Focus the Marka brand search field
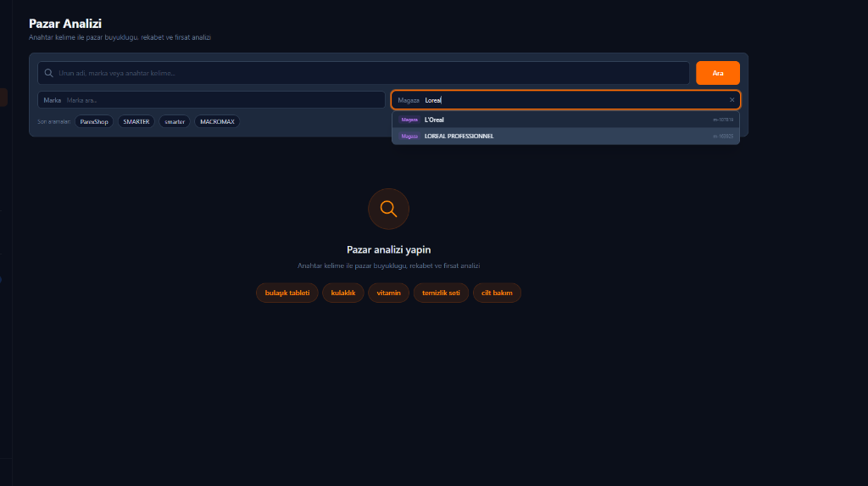Screen dimensions: 868x486 (x=220, y=100)
